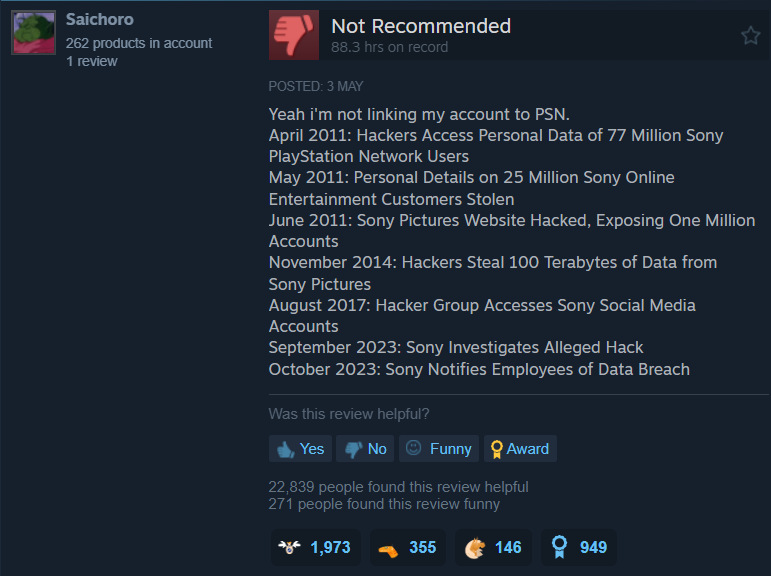The height and width of the screenshot is (576, 771).
Task: Open Saichoro's avatar image
Action: [33, 33]
